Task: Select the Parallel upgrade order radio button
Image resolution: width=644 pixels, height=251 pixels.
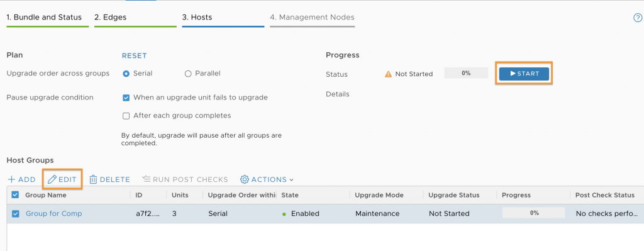Action: (x=188, y=74)
